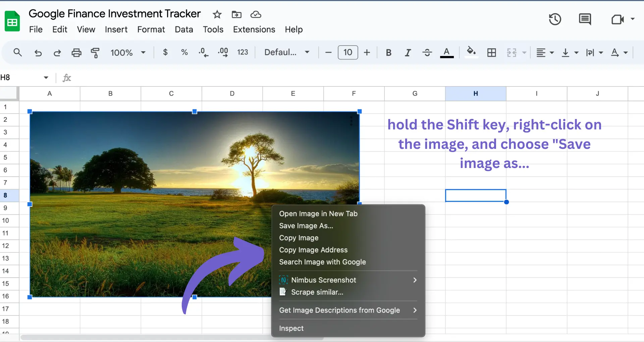Viewport: 644px width, 342px height.
Task: Redo the last action
Action: (57, 53)
